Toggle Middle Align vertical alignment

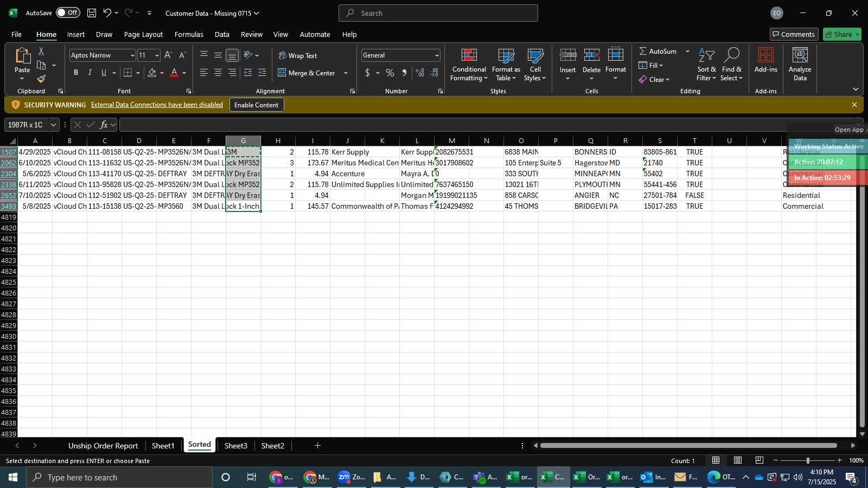pos(218,55)
